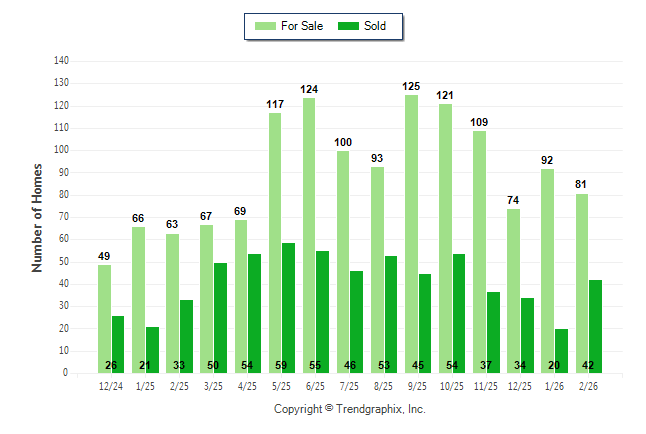Viewport: 646px width, 434px height.
Task: Click the 11/25 x-axis label
Action: (486, 385)
